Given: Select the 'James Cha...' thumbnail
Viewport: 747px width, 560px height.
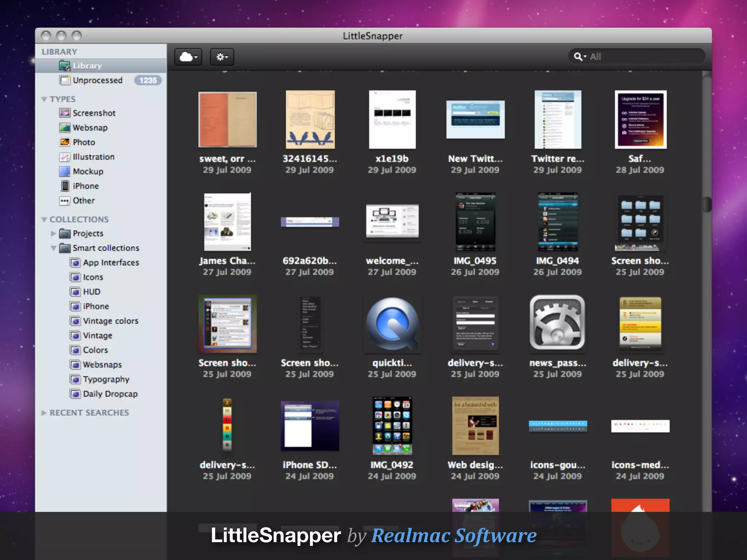Looking at the screenshot, I should coord(227,222).
